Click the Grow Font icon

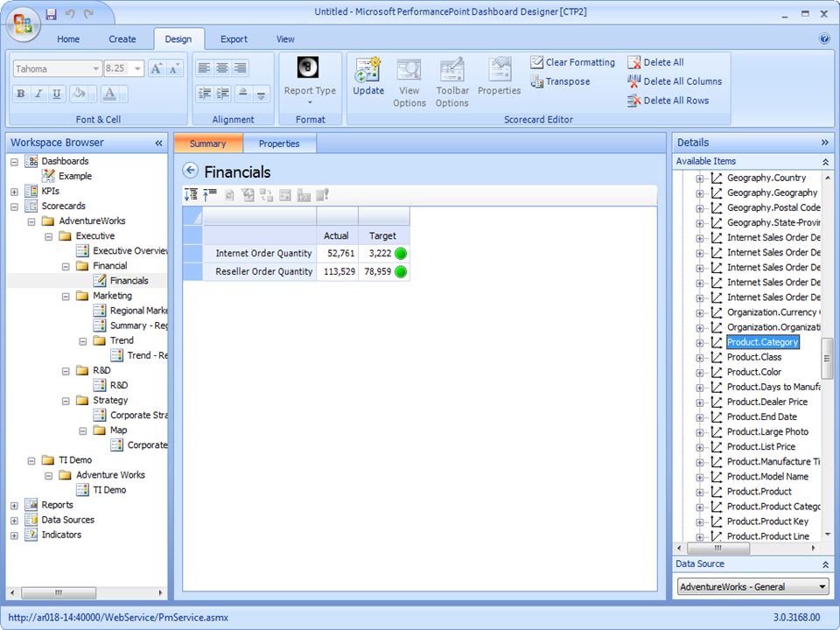point(156,68)
